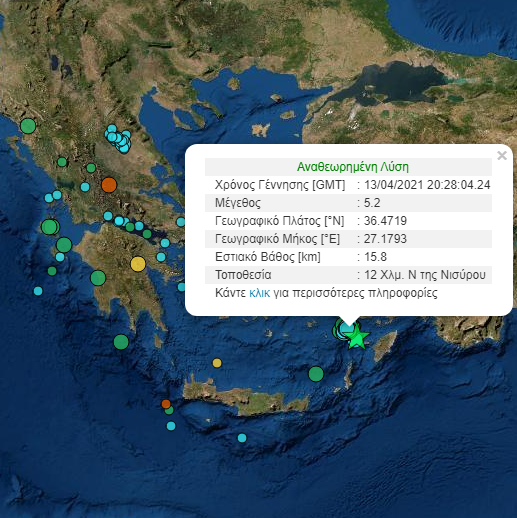Click the green marker in the southwestern Peloponnese

pos(98,278)
